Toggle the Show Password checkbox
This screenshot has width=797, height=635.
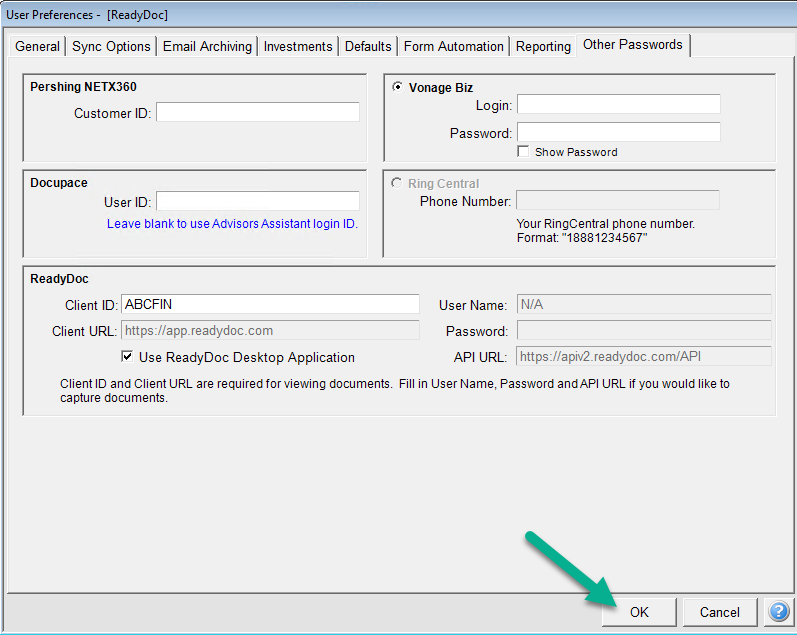point(523,152)
